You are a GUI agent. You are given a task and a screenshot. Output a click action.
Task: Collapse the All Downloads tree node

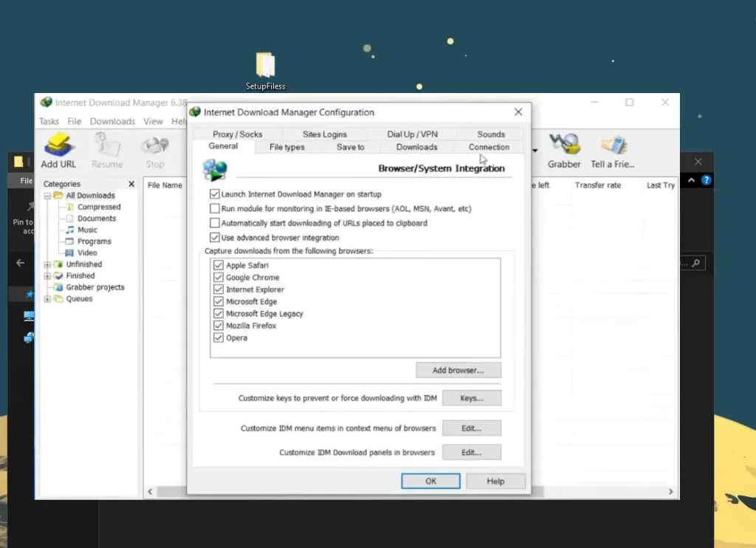(x=47, y=196)
